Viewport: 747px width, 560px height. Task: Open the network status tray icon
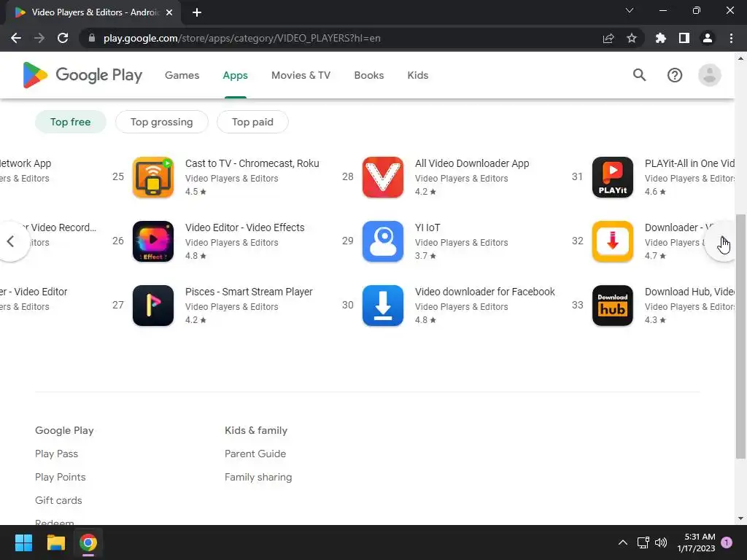(643, 542)
